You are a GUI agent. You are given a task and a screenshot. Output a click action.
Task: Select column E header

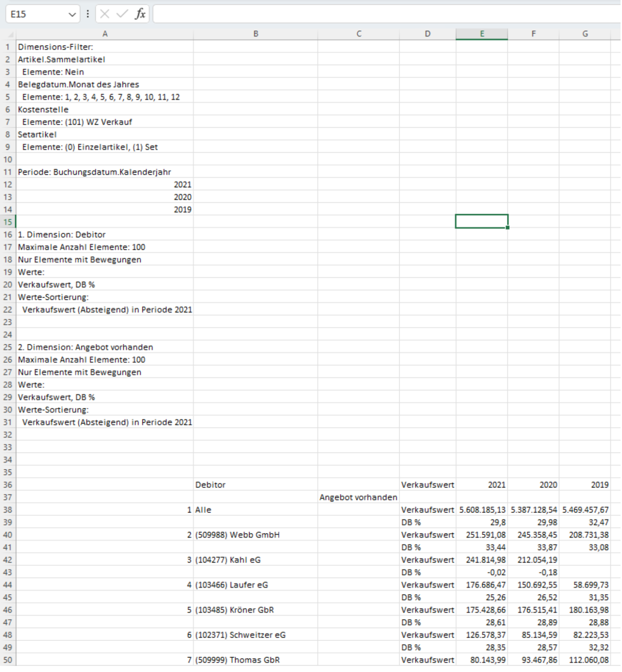coord(482,34)
